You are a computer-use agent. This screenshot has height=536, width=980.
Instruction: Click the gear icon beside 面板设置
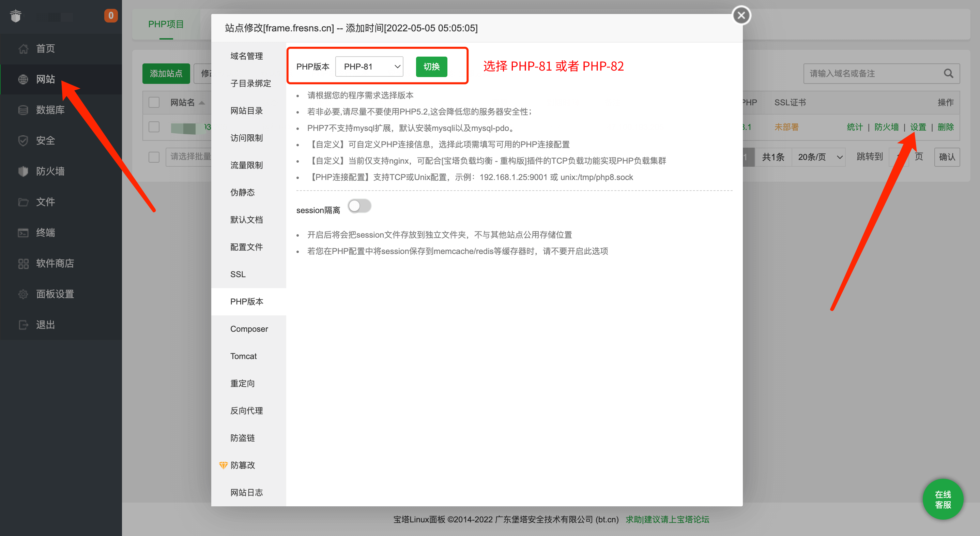23,294
